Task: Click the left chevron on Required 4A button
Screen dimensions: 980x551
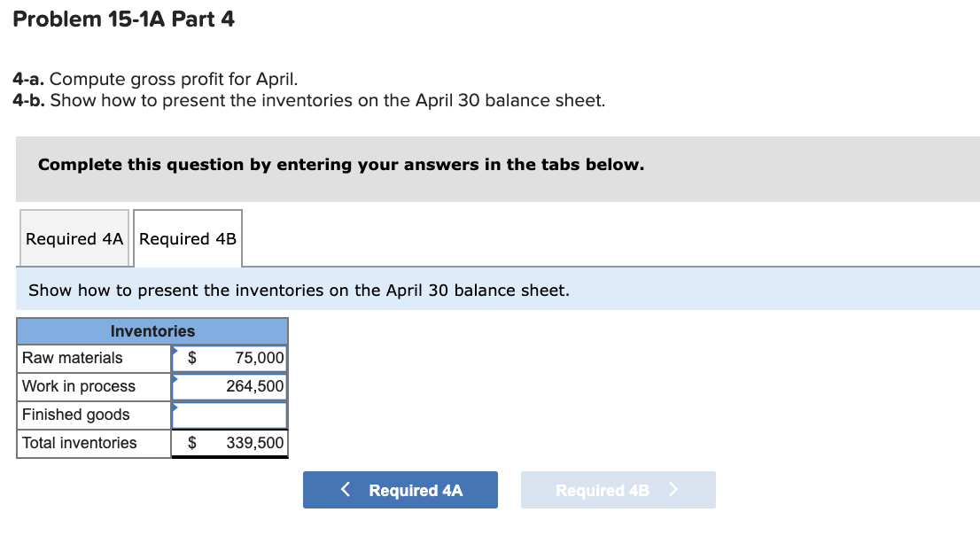Action: click(346, 489)
